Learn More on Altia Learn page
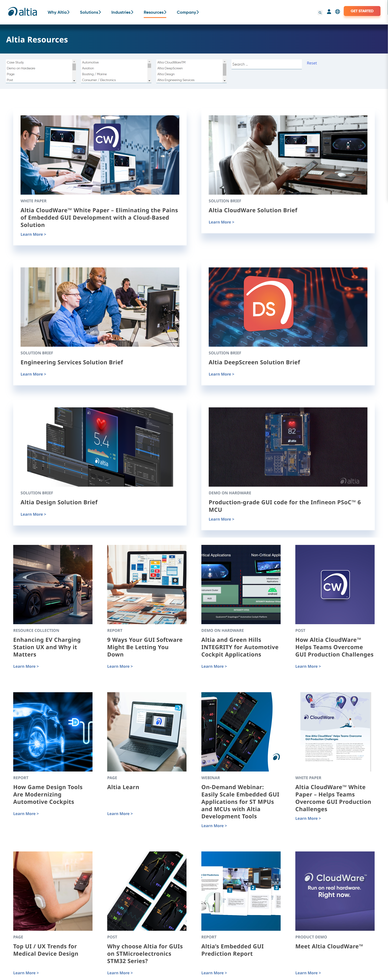Screen dimensions: 388x980 click(120, 814)
